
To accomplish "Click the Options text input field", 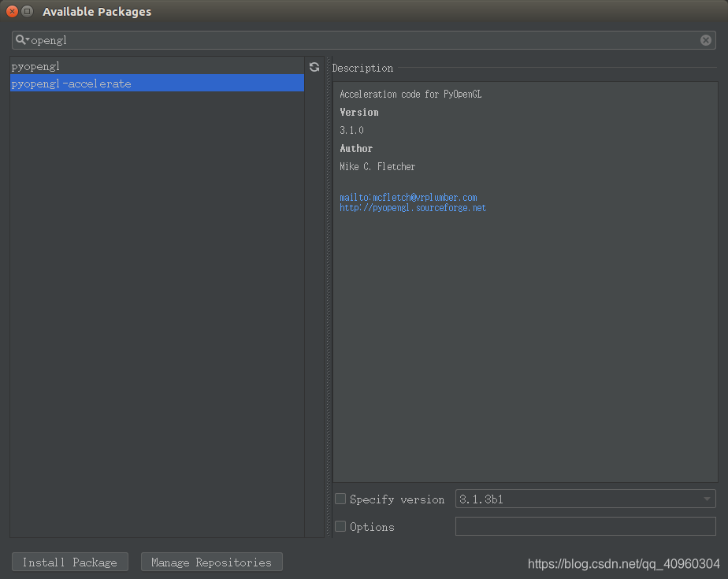I will 585,526.
